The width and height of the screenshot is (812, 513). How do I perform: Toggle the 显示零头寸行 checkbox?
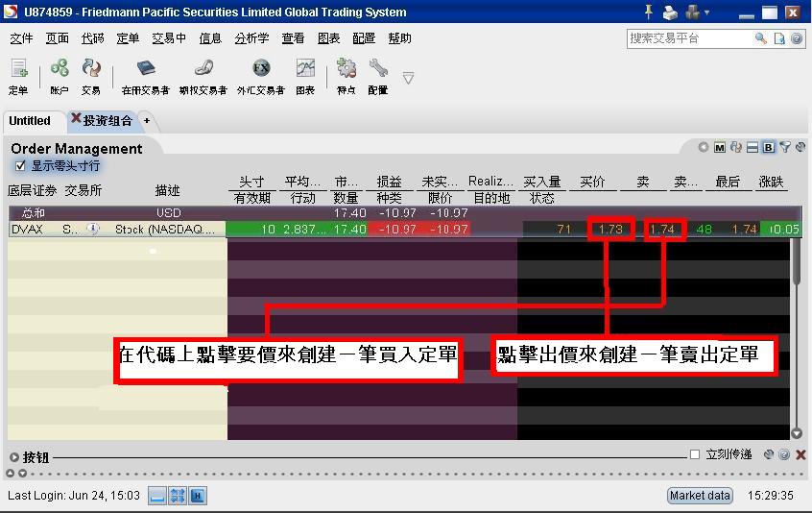[x=20, y=166]
